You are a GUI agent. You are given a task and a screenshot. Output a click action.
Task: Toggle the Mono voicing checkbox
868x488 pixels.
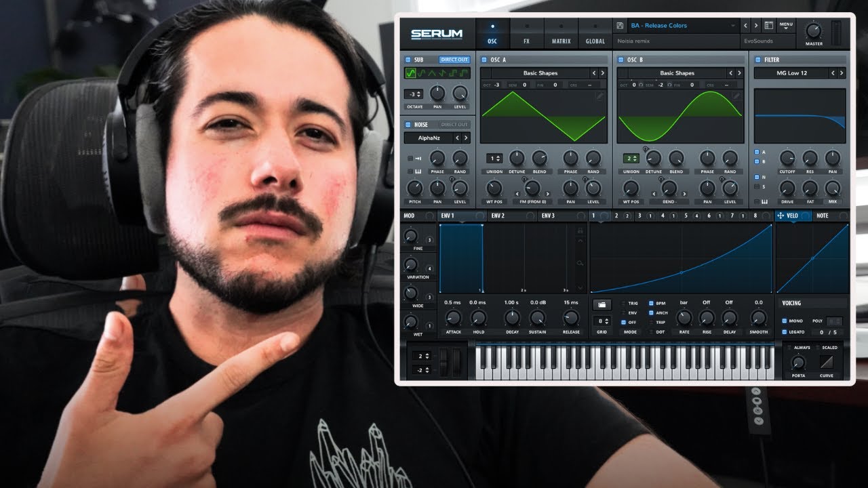pyautogui.click(x=785, y=321)
